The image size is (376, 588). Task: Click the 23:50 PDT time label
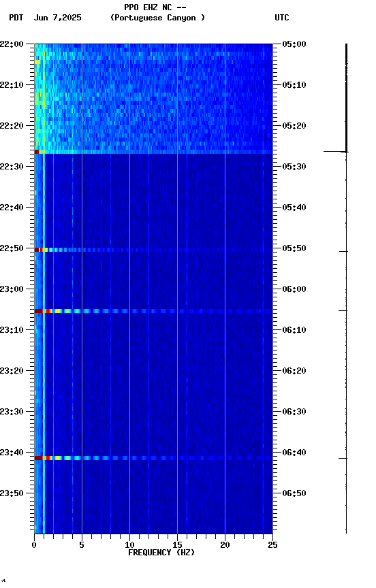[x=12, y=493]
